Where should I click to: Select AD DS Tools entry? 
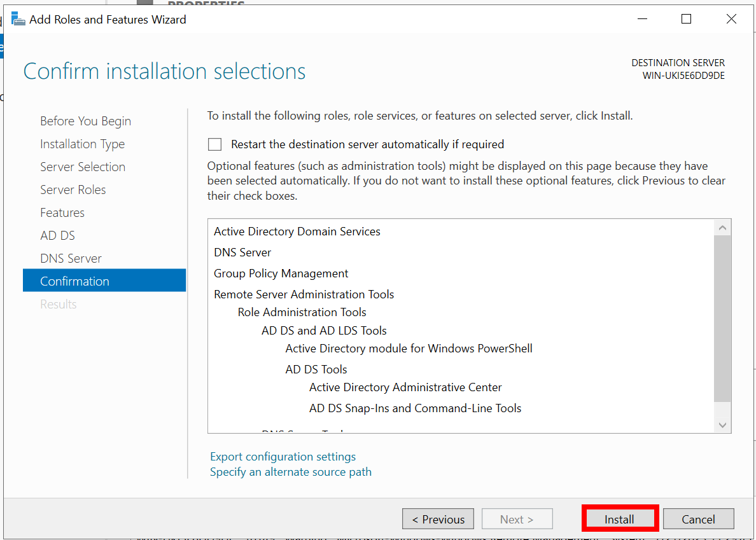pyautogui.click(x=316, y=370)
